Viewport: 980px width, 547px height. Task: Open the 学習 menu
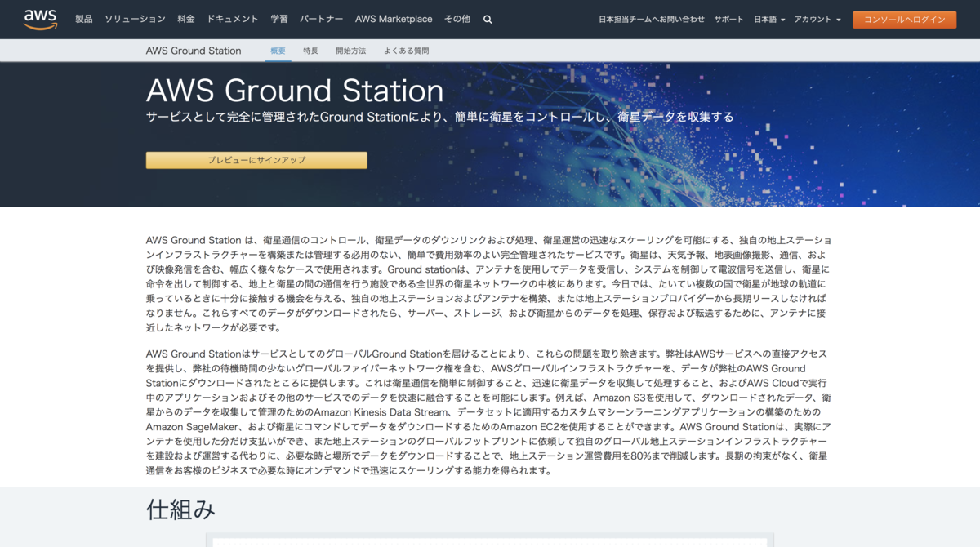pos(279,19)
